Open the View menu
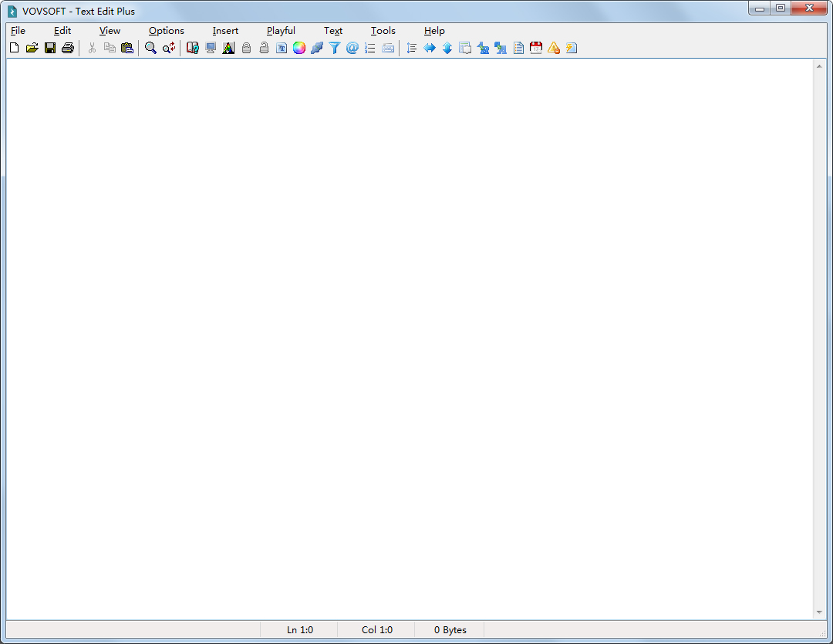 pos(110,31)
